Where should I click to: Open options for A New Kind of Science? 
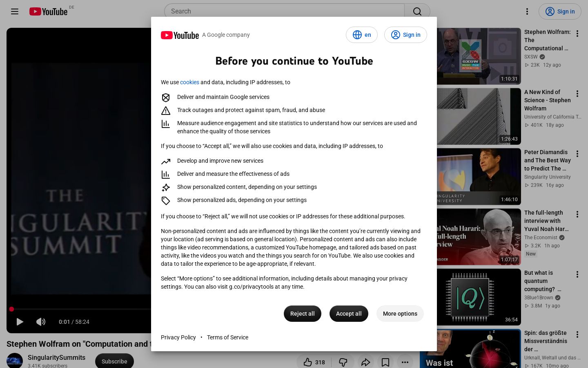577,94
